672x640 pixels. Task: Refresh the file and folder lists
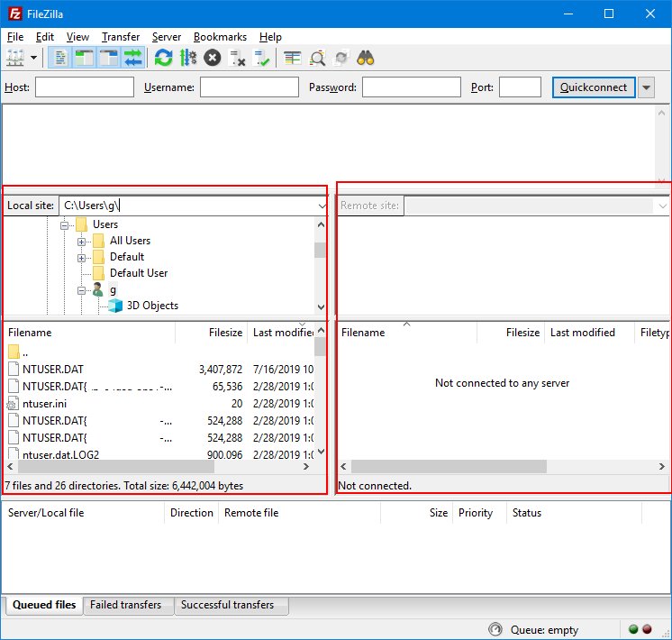163,58
